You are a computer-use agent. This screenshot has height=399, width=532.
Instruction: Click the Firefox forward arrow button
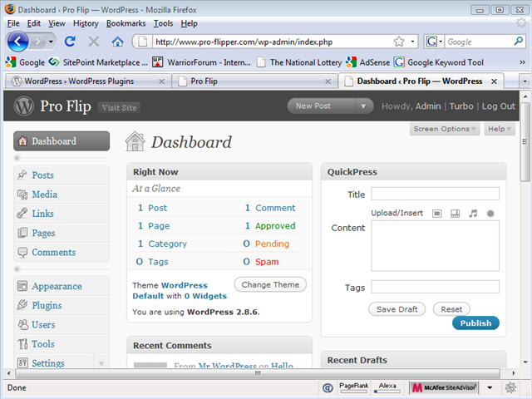[37, 42]
